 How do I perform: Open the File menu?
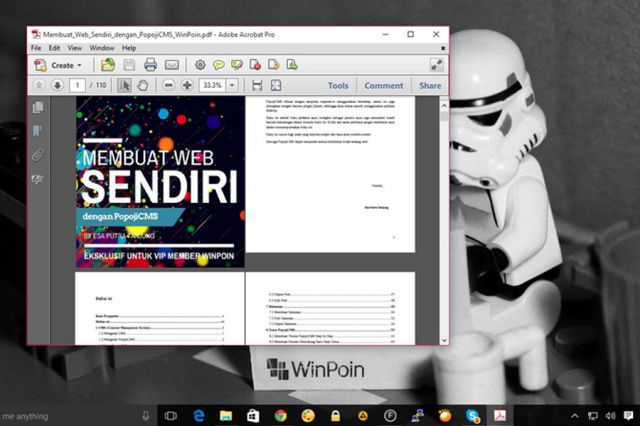36,48
